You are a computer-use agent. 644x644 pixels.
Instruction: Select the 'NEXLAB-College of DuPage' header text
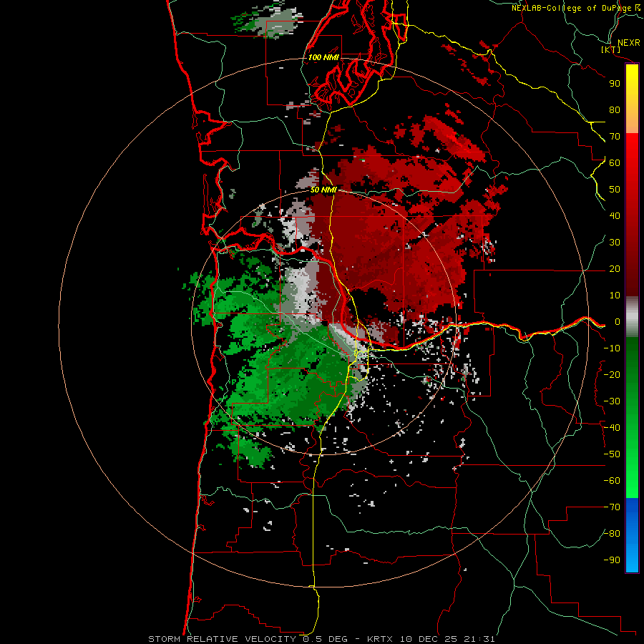click(x=572, y=8)
